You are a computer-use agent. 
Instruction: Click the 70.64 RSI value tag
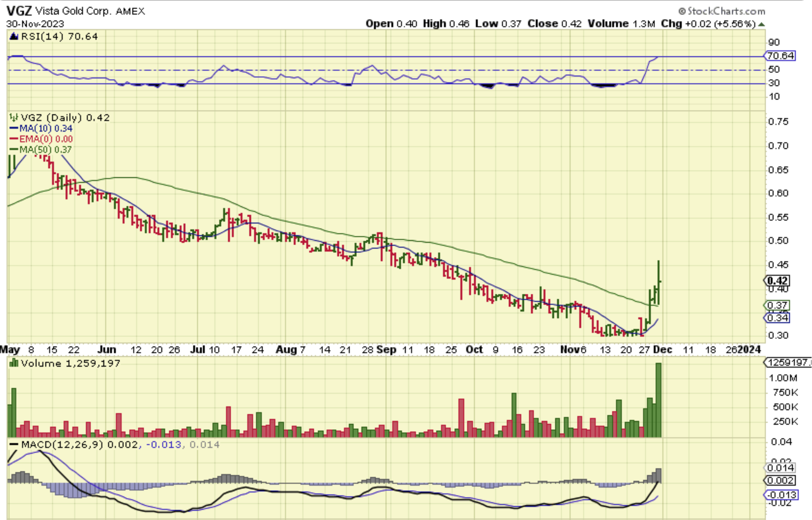(781, 56)
